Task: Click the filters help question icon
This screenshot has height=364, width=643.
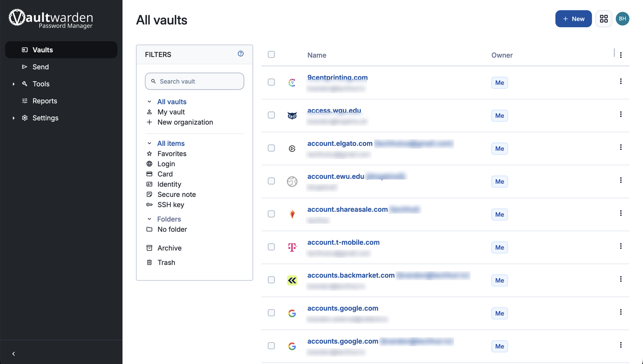Action: [241, 54]
